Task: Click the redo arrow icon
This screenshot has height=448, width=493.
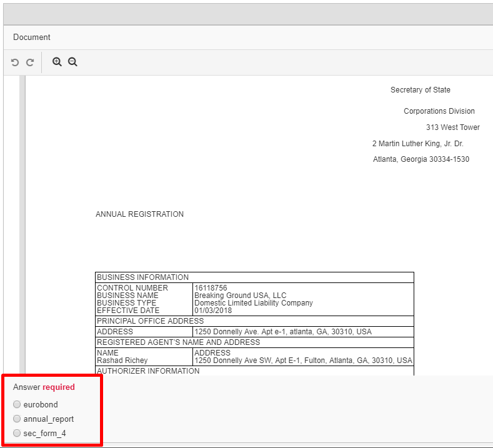Action: [x=30, y=62]
